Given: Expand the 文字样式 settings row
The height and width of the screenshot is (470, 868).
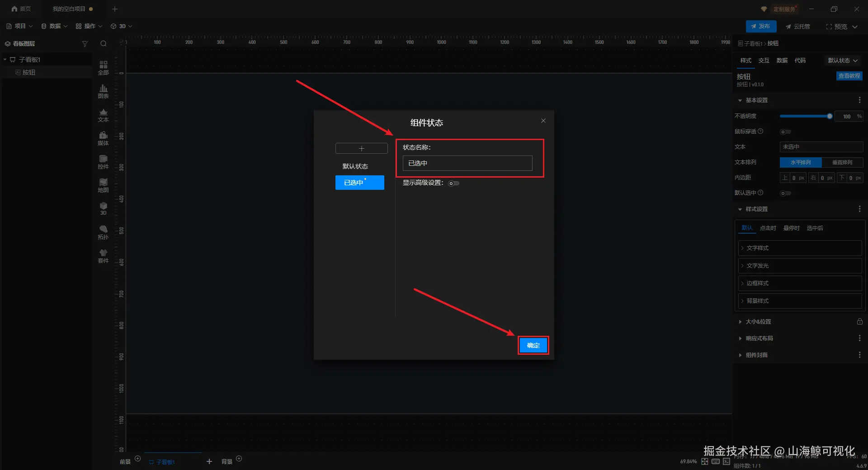Looking at the screenshot, I should pos(800,248).
